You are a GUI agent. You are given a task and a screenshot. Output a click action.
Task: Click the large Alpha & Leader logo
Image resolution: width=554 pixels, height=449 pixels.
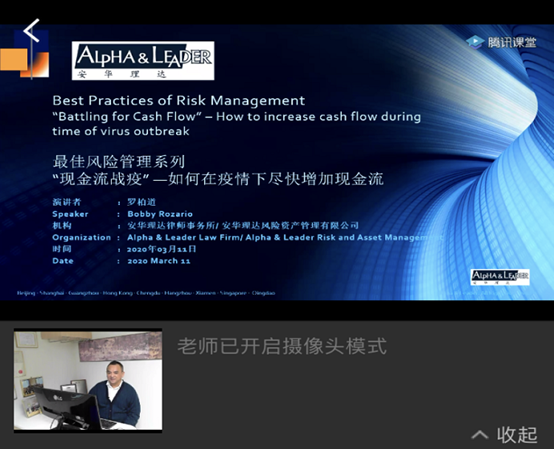pyautogui.click(x=143, y=61)
